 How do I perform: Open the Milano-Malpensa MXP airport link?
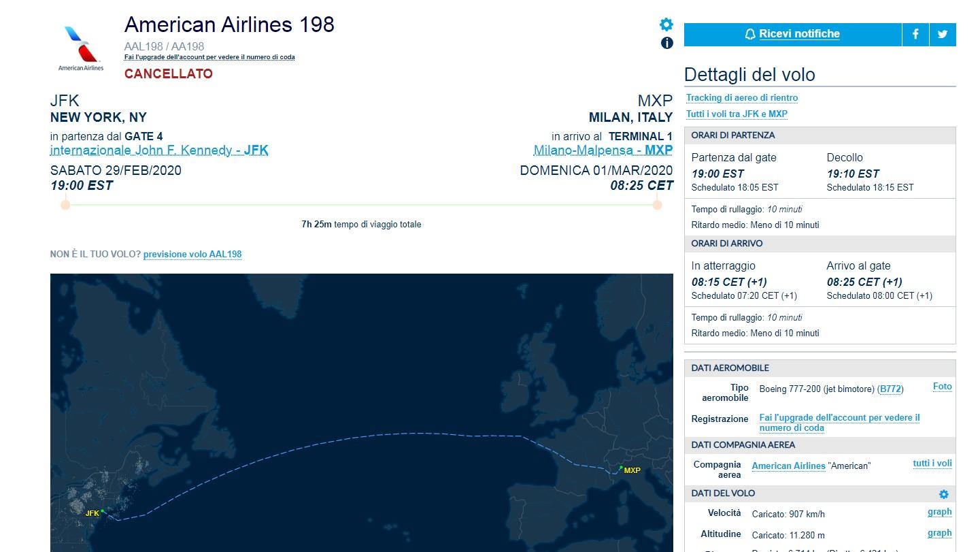pos(603,150)
